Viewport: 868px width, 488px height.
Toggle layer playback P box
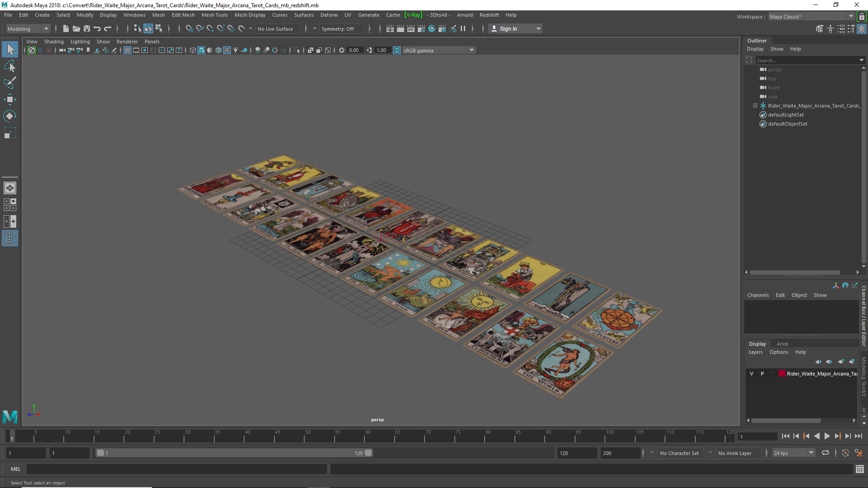tap(762, 374)
